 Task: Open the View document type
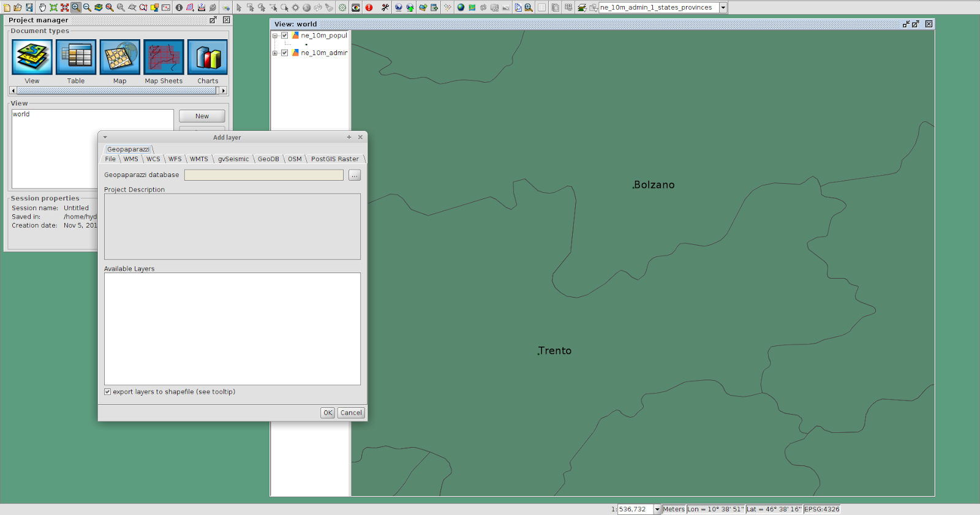click(x=32, y=57)
